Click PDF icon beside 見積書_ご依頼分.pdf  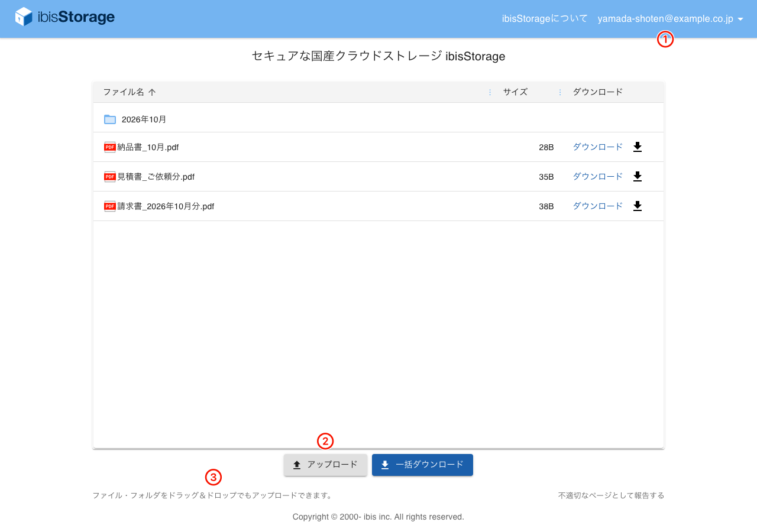tap(110, 177)
